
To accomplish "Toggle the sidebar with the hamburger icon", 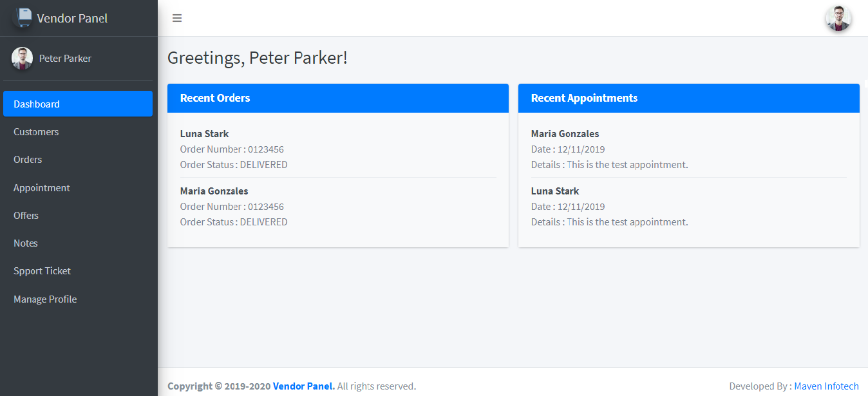I will point(177,18).
